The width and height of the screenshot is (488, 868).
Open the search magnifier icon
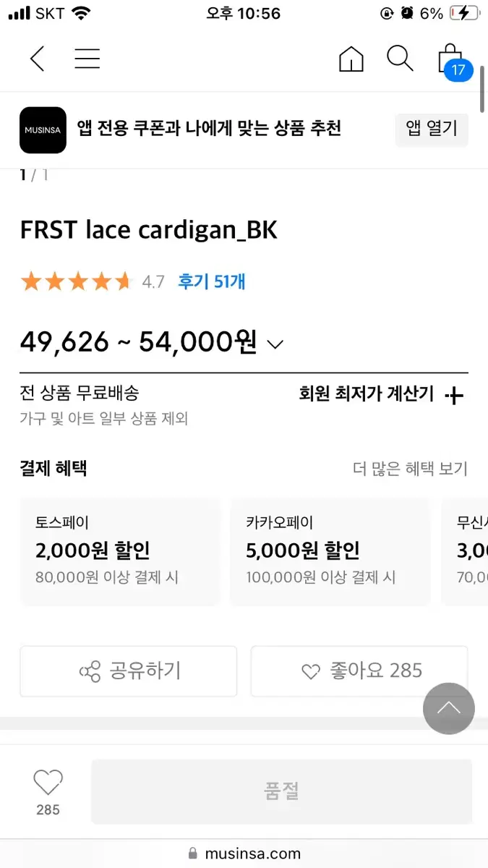400,58
